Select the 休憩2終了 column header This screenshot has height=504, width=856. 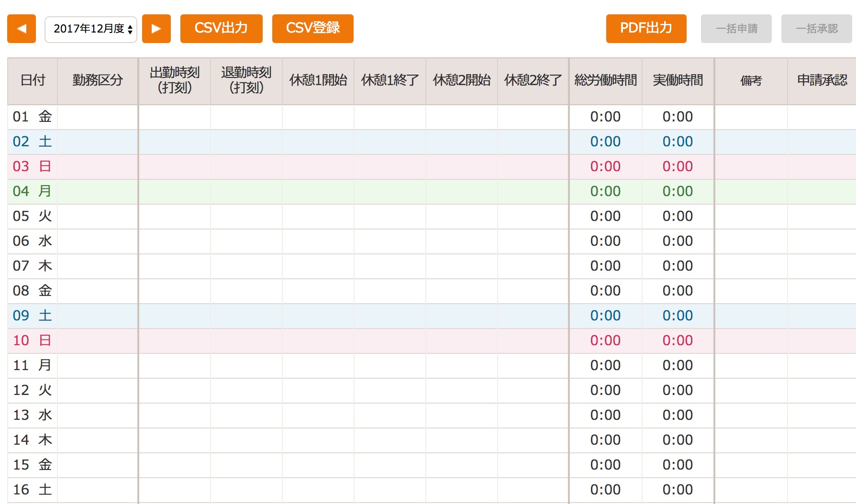pos(533,81)
